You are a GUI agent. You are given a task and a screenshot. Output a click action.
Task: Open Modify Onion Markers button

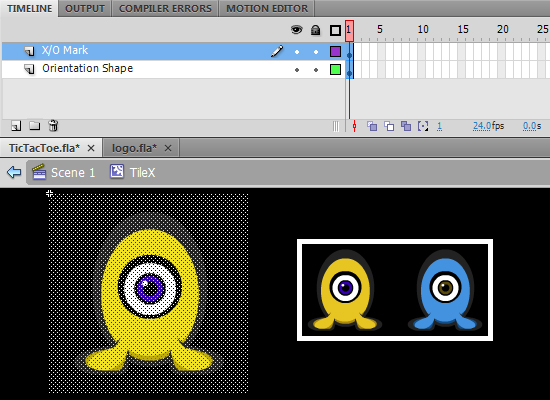(423, 126)
